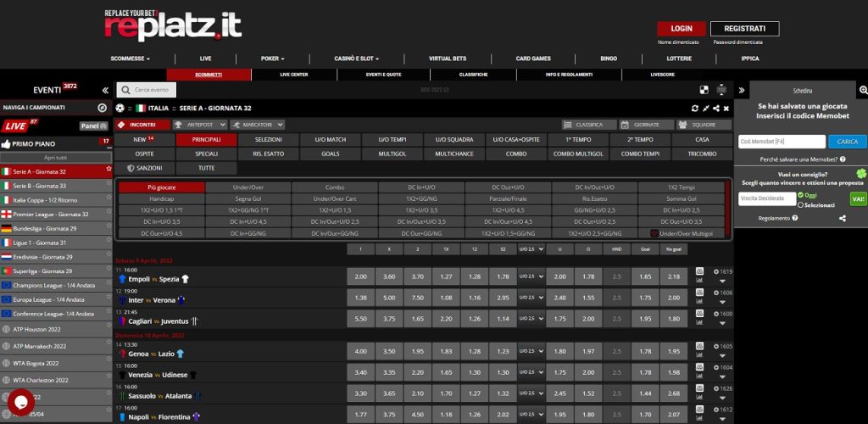Click the Login button
868x424 pixels.
682,29
